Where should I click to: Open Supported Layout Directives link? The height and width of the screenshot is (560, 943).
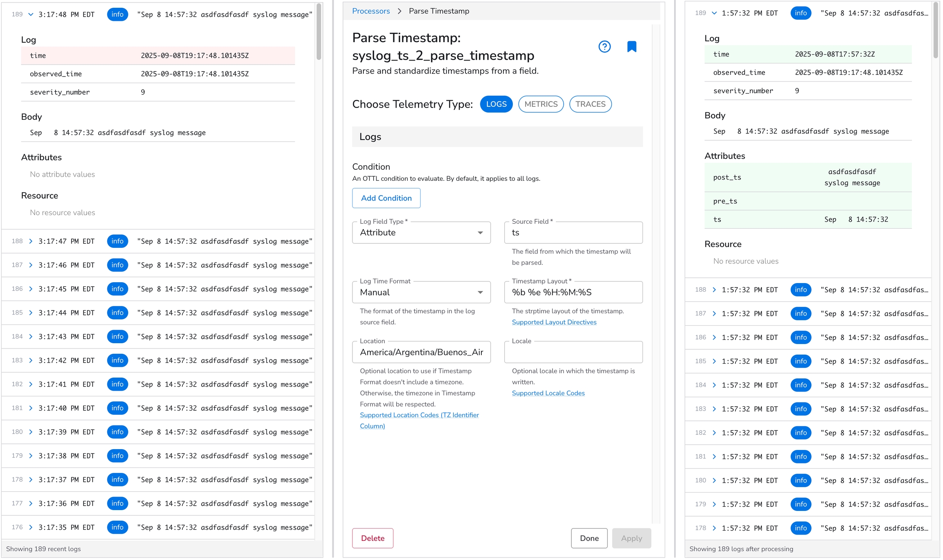(x=554, y=322)
